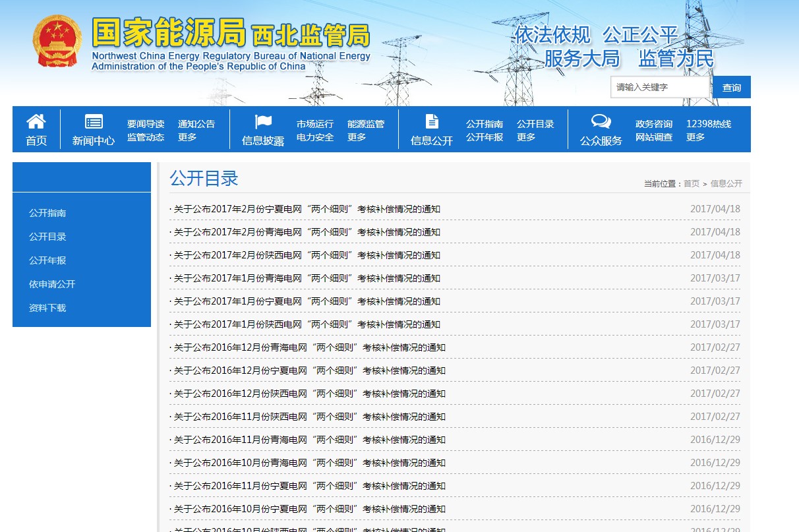Viewport: 799px width, 532px height.
Task: Click the home house icon
Action: click(36, 122)
